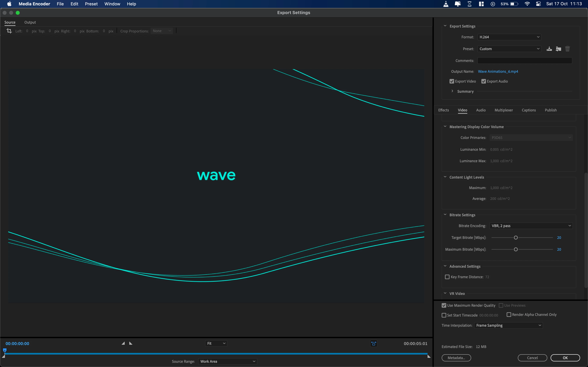The image size is (588, 367).
Task: Click the Delete Preset trash icon
Action: 567,49
